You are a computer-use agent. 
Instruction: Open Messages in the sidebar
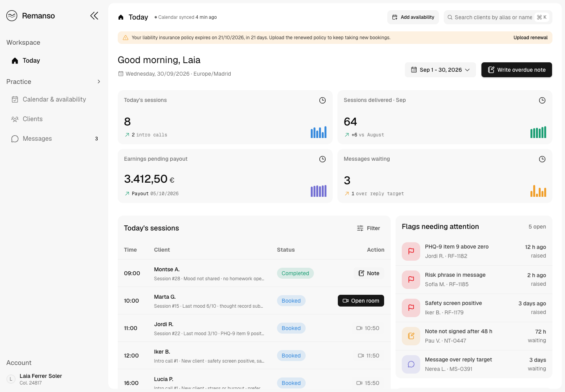[54, 139]
